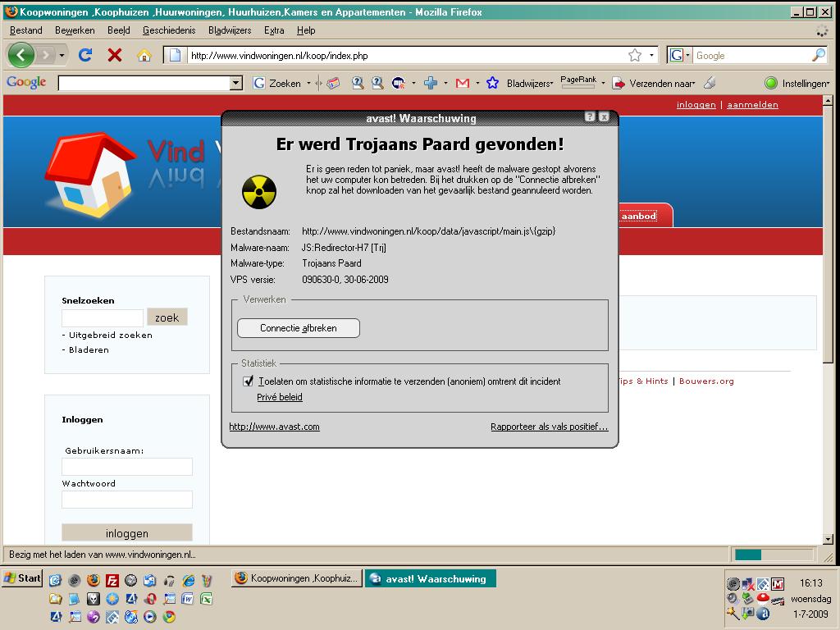Open the address bar URL dropdown arrow
Screen dimensions: 840x630
[x=651, y=55]
